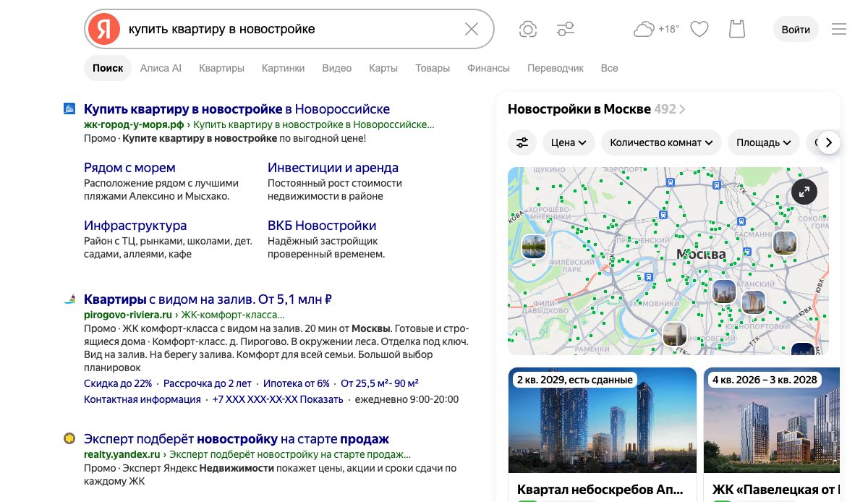Screen dimensions: 868x502
Task: Click От 25,5 м²- 90 м² link
Action: click(380, 383)
